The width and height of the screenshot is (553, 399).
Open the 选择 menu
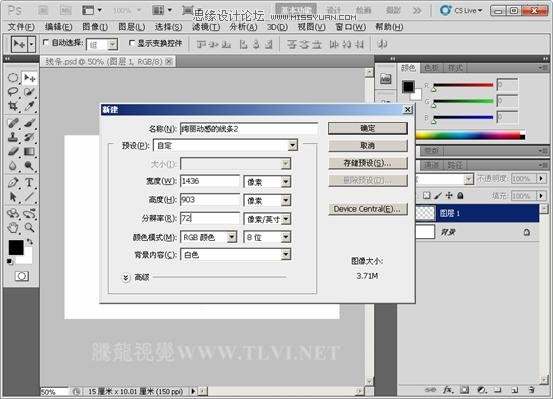click(168, 27)
